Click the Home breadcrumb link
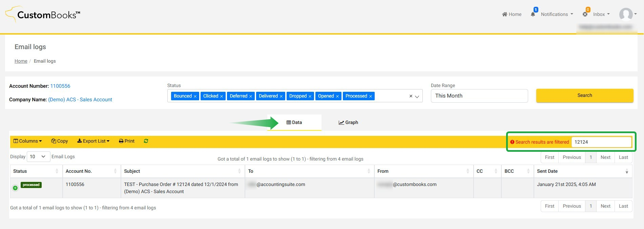Screen dimensions: 644x229 coord(21,61)
